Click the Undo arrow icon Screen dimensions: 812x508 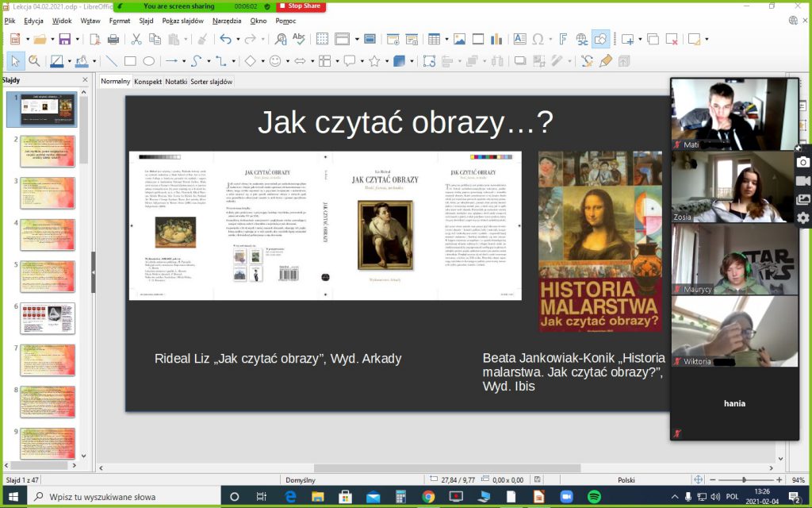click(224, 39)
